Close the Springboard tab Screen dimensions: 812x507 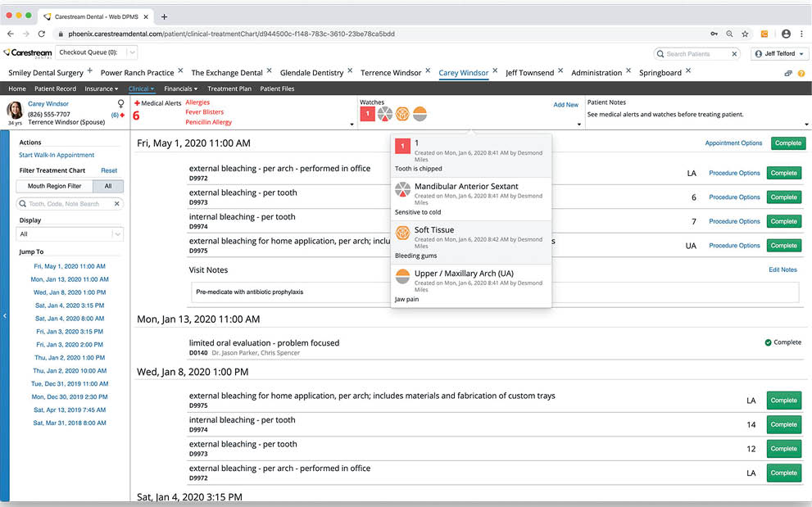[688, 71]
